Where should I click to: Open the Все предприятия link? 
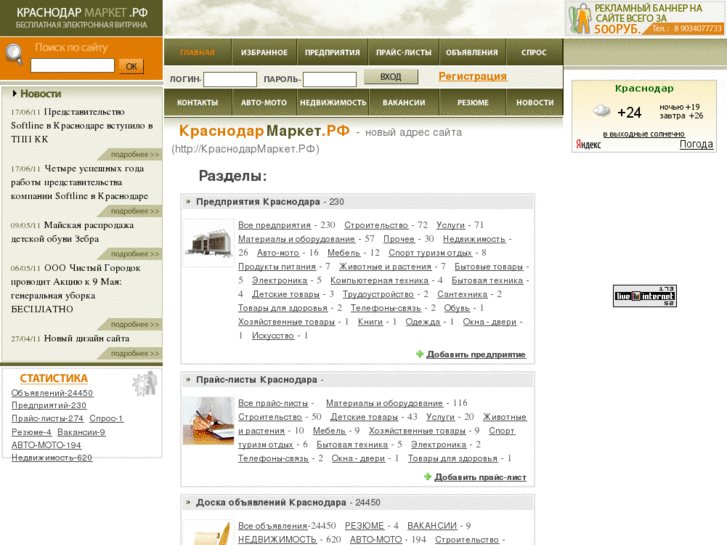pos(274,225)
